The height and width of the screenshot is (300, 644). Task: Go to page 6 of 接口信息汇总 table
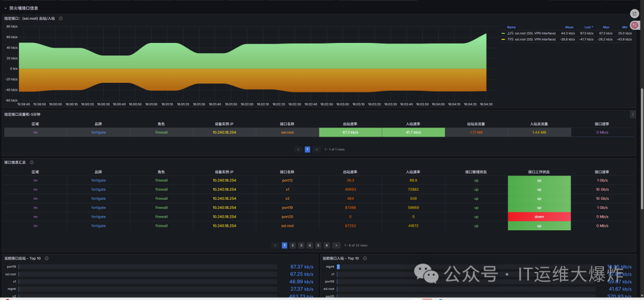click(327, 245)
